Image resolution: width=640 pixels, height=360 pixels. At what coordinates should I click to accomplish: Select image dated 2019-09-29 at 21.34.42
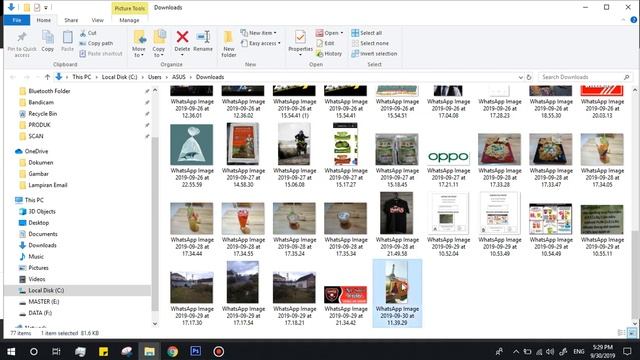coord(345,304)
